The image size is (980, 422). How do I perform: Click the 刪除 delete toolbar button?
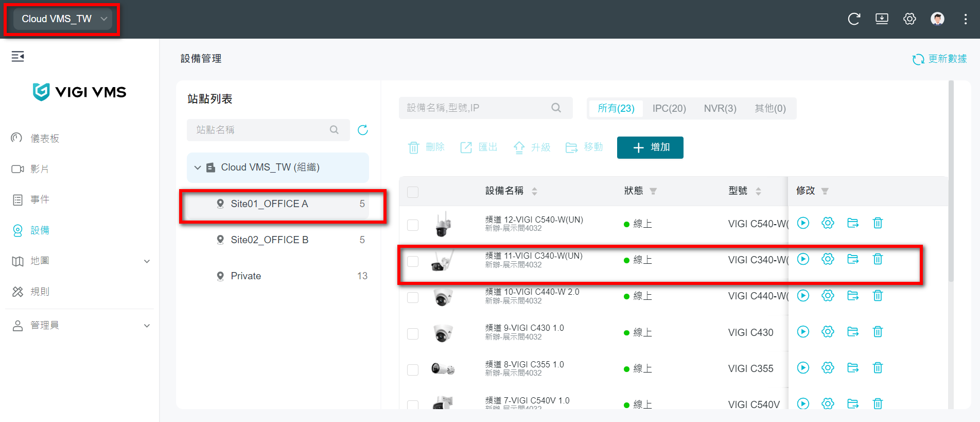pyautogui.click(x=426, y=147)
